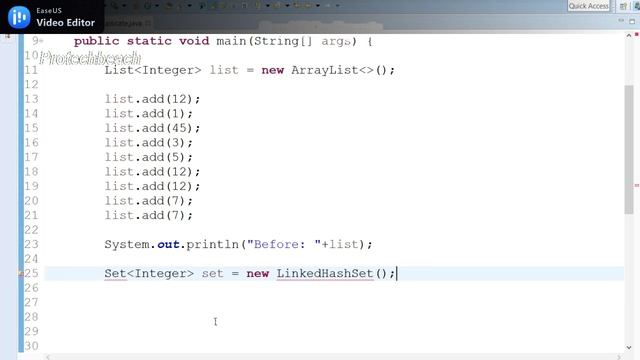The width and height of the screenshot is (640, 360).
Task: Click the red problems indicator atop the overview ruler
Action: click(x=636, y=35)
